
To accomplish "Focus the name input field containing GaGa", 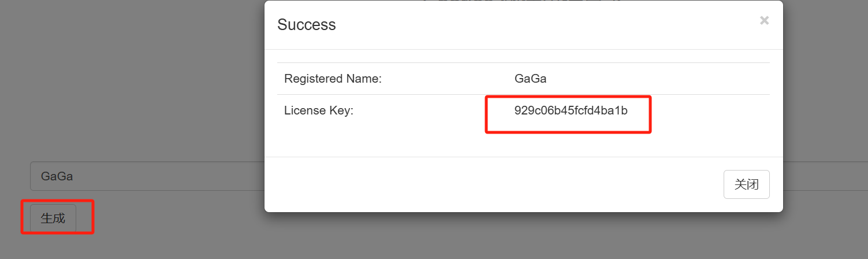I will (x=144, y=176).
